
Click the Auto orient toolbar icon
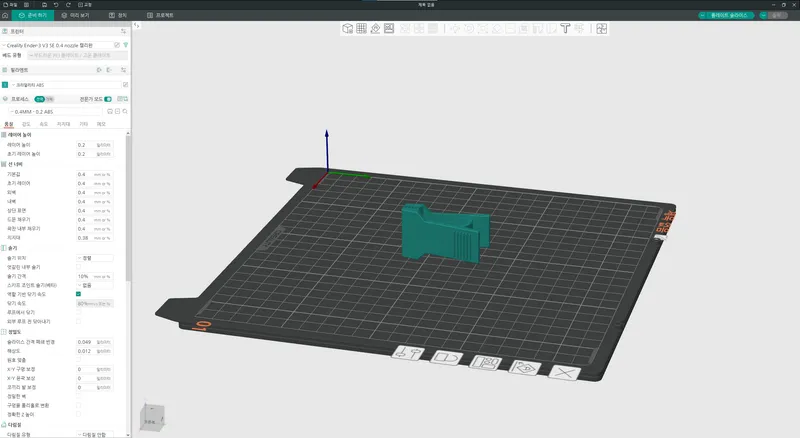click(x=375, y=29)
